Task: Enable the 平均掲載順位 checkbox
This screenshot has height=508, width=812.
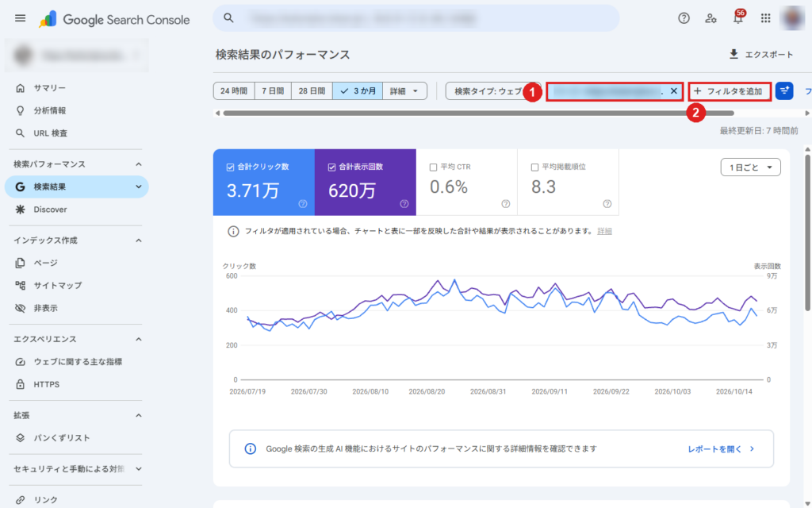Action: coord(535,167)
